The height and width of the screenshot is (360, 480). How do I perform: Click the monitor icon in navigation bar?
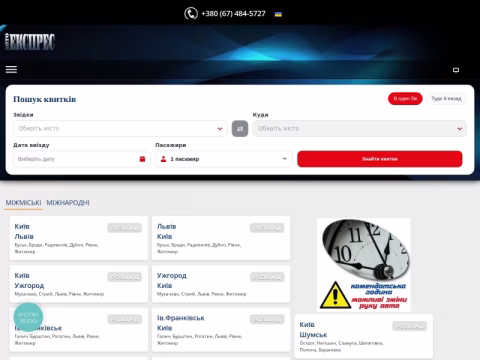[456, 70]
